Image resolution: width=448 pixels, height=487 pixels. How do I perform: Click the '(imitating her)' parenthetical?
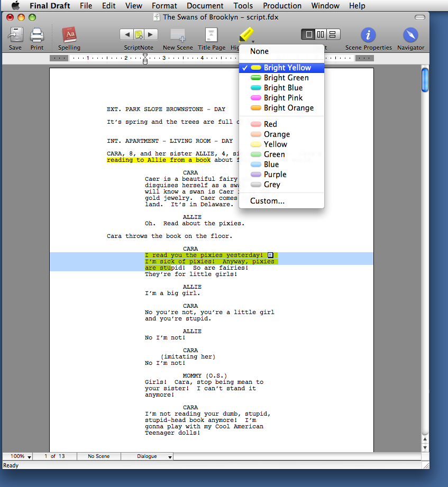[188, 357]
